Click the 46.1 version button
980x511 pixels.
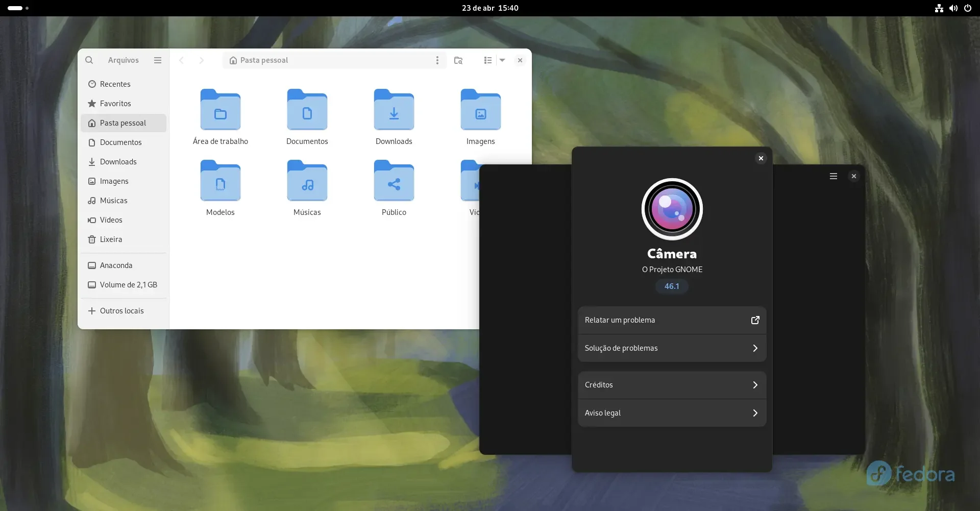tap(672, 286)
